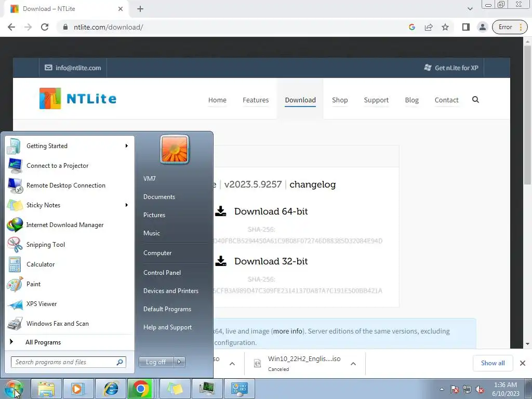Expand Sticky Notes jump list arrow
Viewport: 532px width, 399px height.
(127, 205)
